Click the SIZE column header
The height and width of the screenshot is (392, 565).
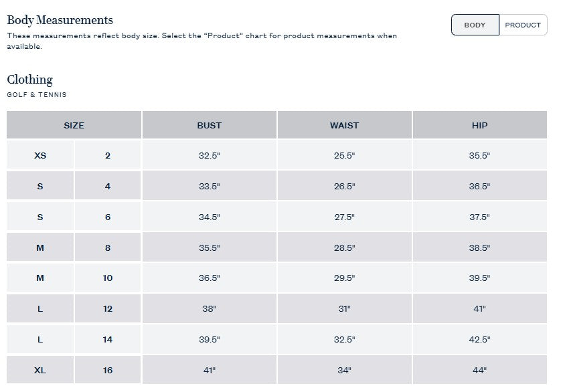74,125
